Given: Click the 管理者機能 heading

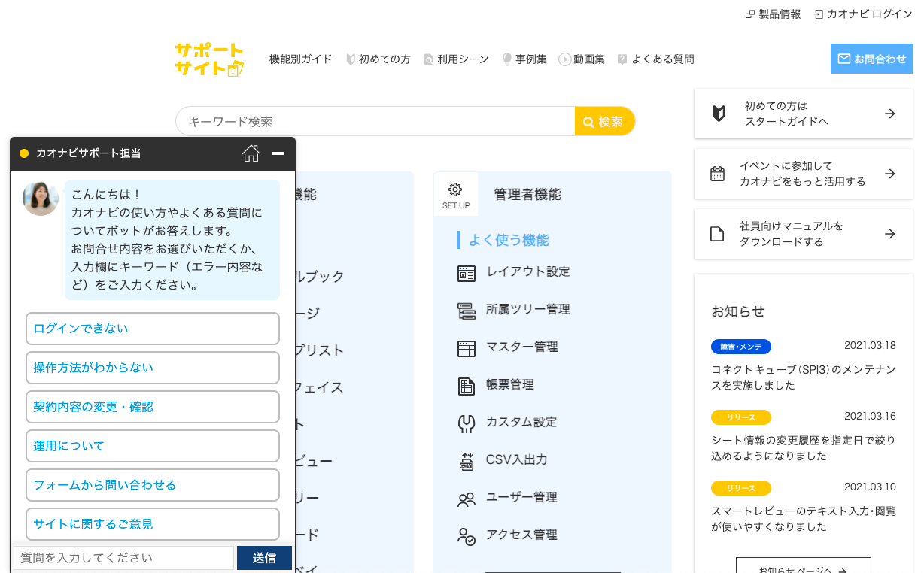Looking at the screenshot, I should coord(527,195).
